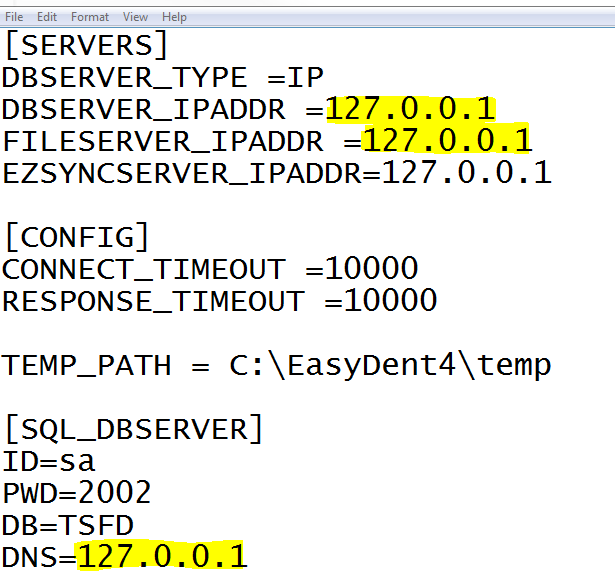
Task: Open the Format menu
Action: pos(90,17)
